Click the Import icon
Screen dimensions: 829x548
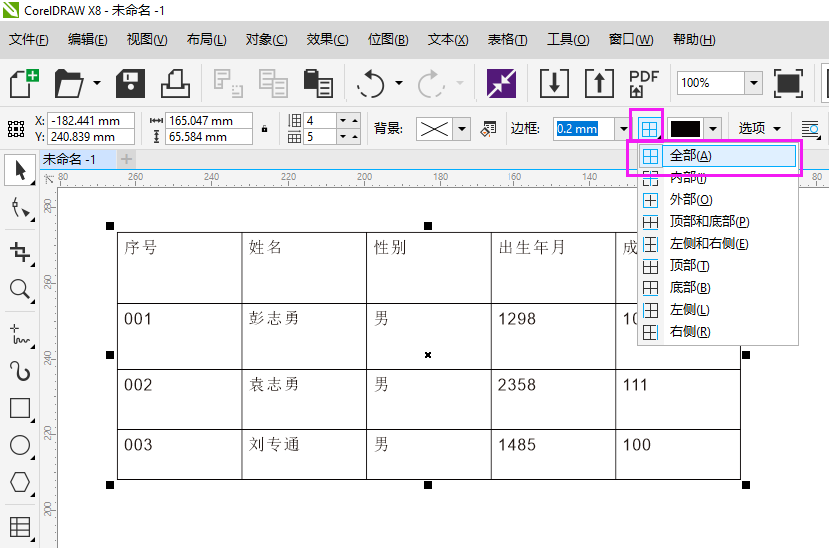pyautogui.click(x=554, y=83)
